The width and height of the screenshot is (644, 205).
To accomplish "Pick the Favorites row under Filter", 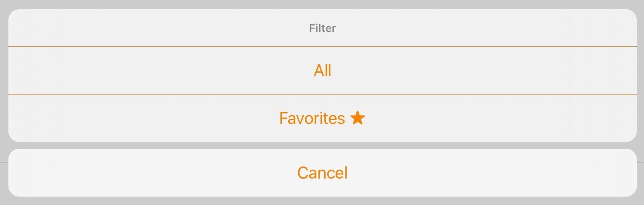I will (x=322, y=118).
